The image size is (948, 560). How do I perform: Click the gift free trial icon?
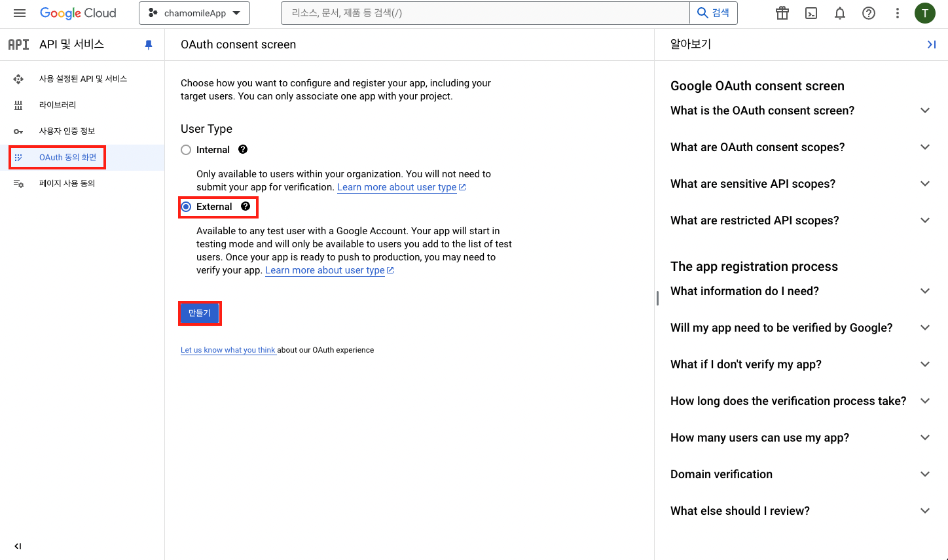[782, 13]
